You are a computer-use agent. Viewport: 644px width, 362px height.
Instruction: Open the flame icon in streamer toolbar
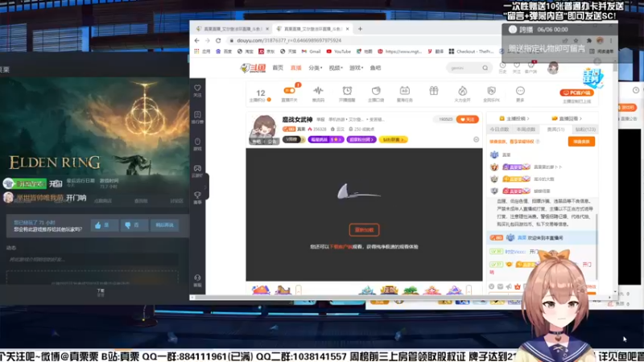click(462, 91)
